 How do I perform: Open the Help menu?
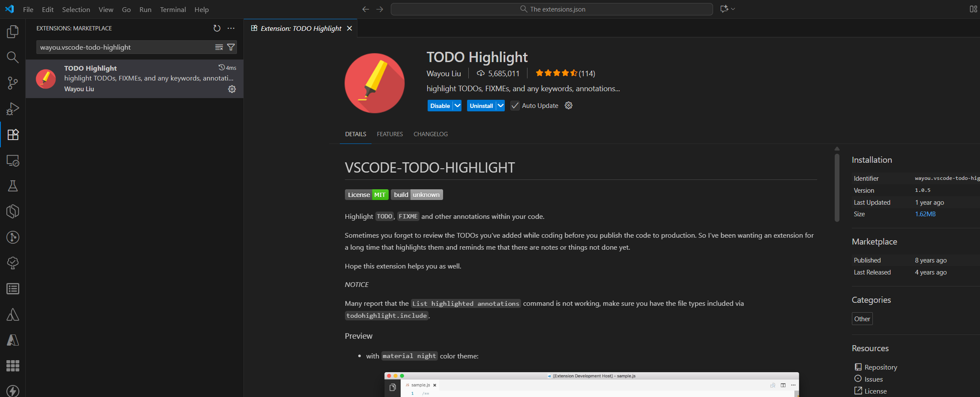click(x=201, y=9)
